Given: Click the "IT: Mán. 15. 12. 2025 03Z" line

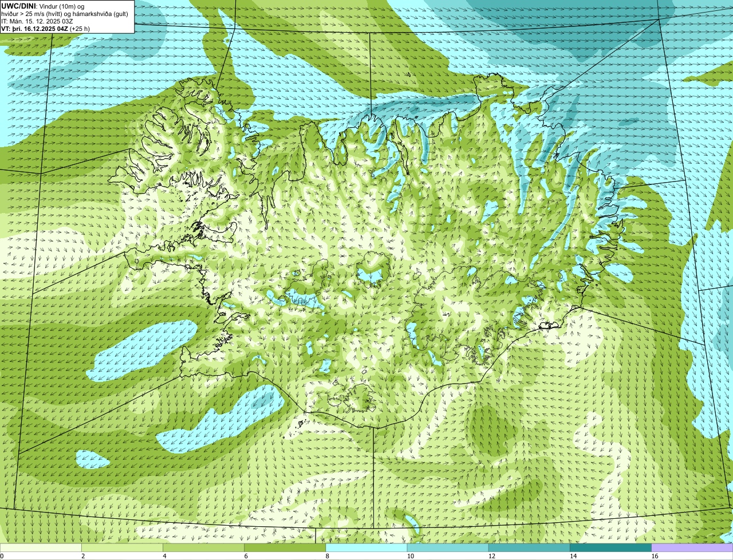Looking at the screenshot, I should 38,21.
